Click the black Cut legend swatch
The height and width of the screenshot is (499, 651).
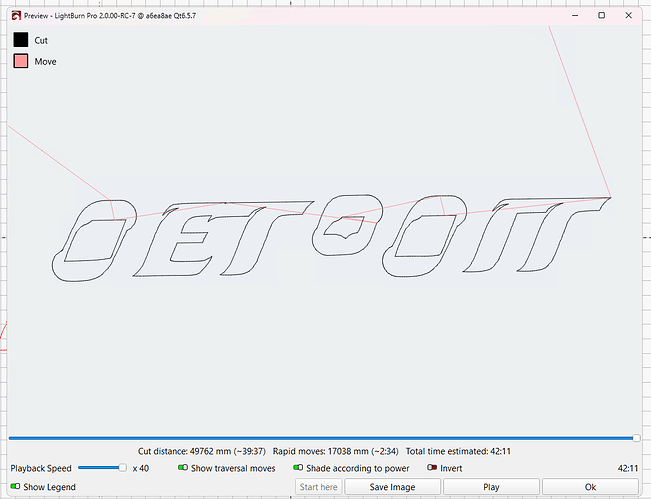point(21,40)
